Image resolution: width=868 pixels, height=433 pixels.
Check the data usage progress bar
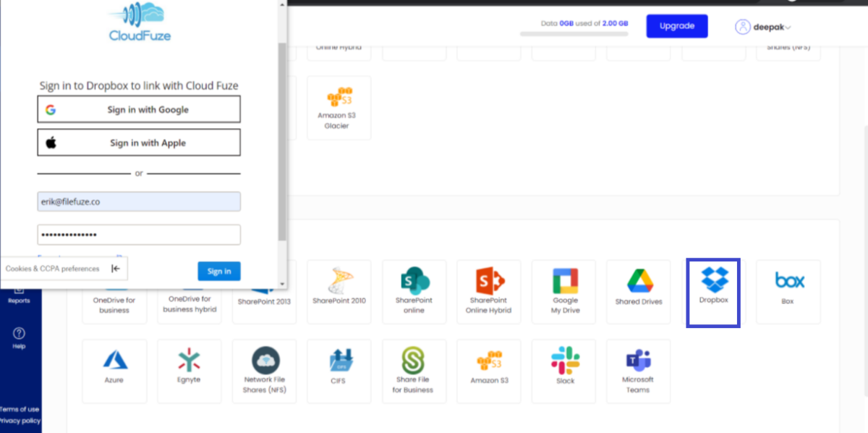[574, 33]
